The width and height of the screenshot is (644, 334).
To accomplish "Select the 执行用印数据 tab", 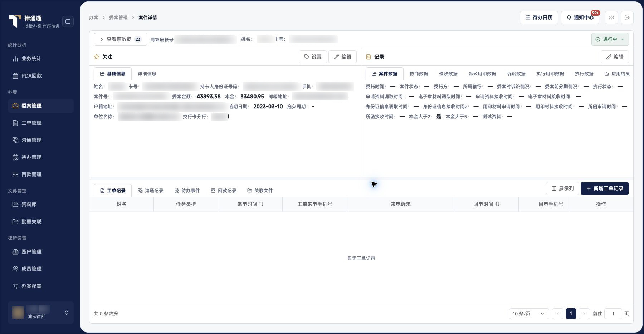I will point(550,74).
